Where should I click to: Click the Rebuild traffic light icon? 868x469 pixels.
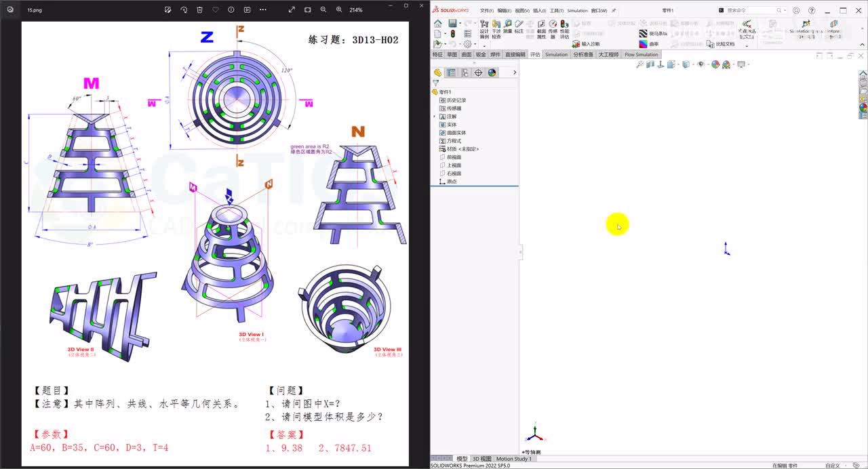click(452, 34)
